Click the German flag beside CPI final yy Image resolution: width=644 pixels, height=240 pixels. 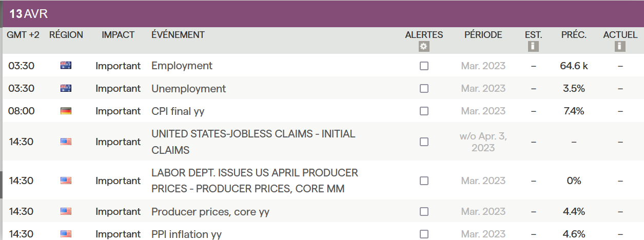[x=66, y=111]
